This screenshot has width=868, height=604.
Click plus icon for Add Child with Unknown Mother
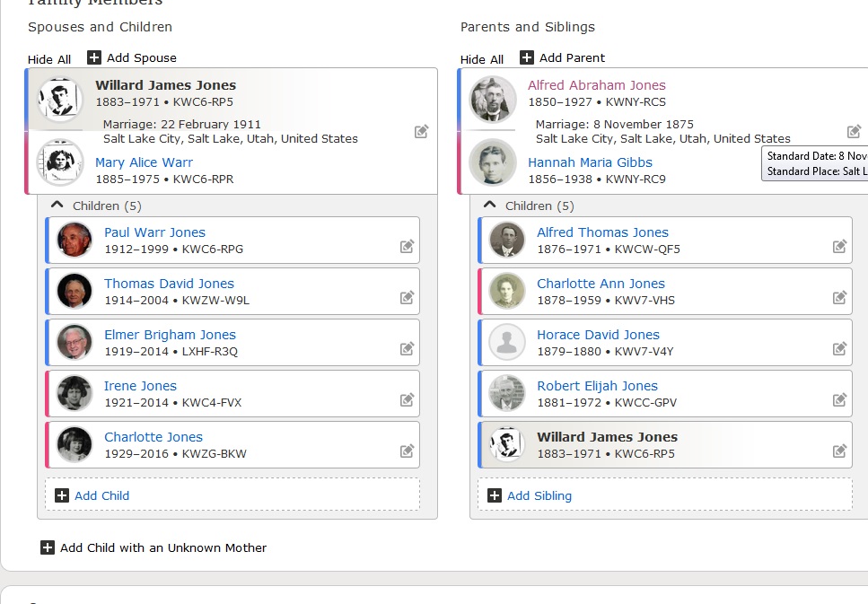(x=48, y=547)
